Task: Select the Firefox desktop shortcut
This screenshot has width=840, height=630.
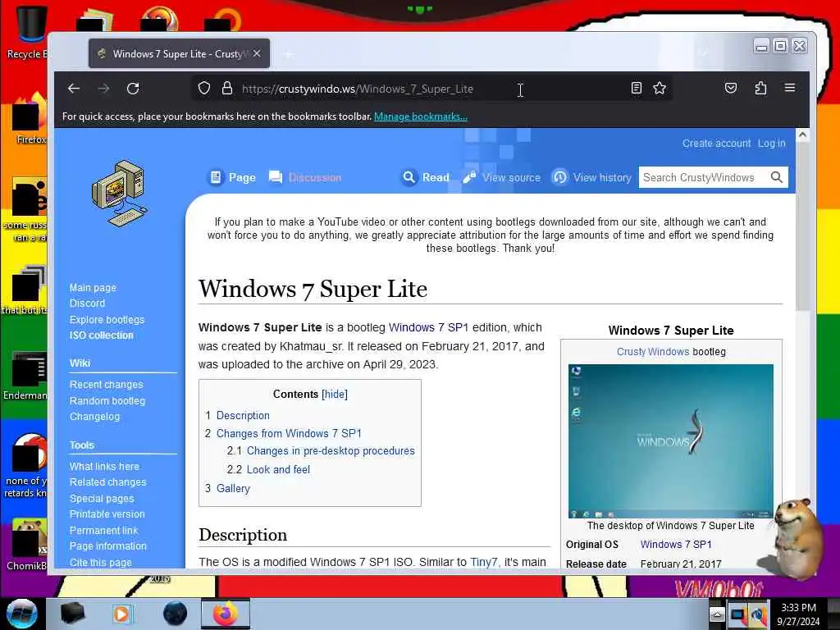Action: pyautogui.click(x=27, y=119)
